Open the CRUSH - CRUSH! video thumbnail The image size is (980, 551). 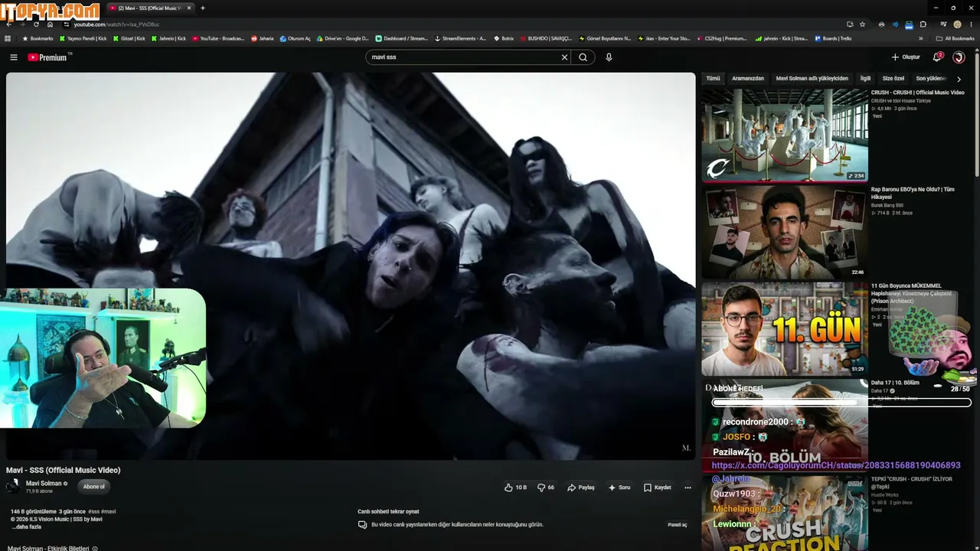tap(785, 135)
